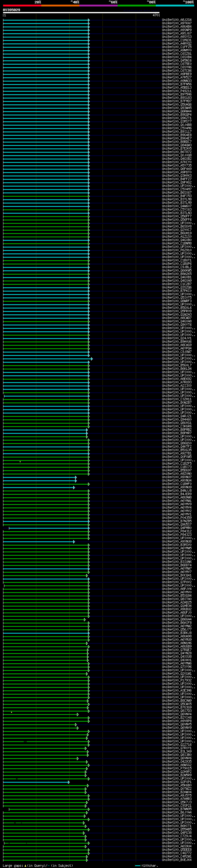This screenshot has width=197, height=868.
Task: Select UniRef100_Q4W607 label
Action: (x=177, y=206)
